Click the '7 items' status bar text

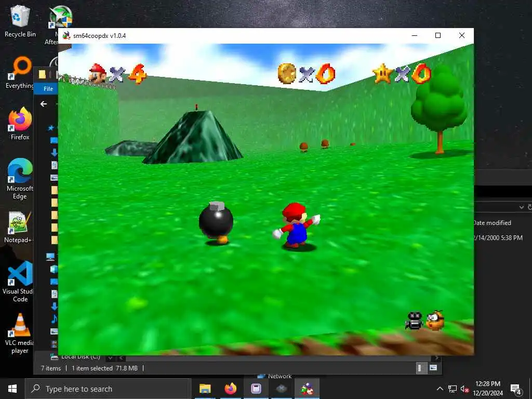(51, 368)
